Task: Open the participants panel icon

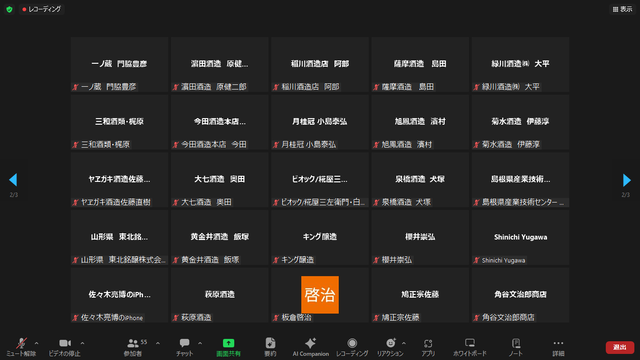Action: [x=133, y=343]
